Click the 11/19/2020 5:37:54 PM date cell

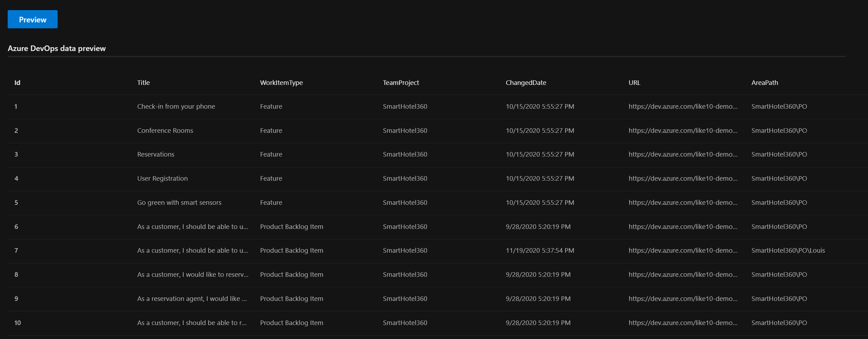coord(540,251)
